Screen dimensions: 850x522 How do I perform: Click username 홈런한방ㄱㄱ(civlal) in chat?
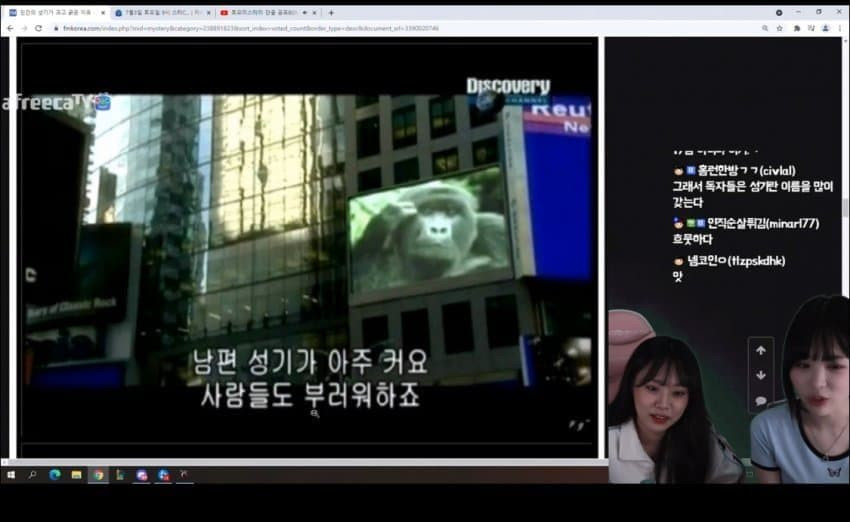coord(746,171)
